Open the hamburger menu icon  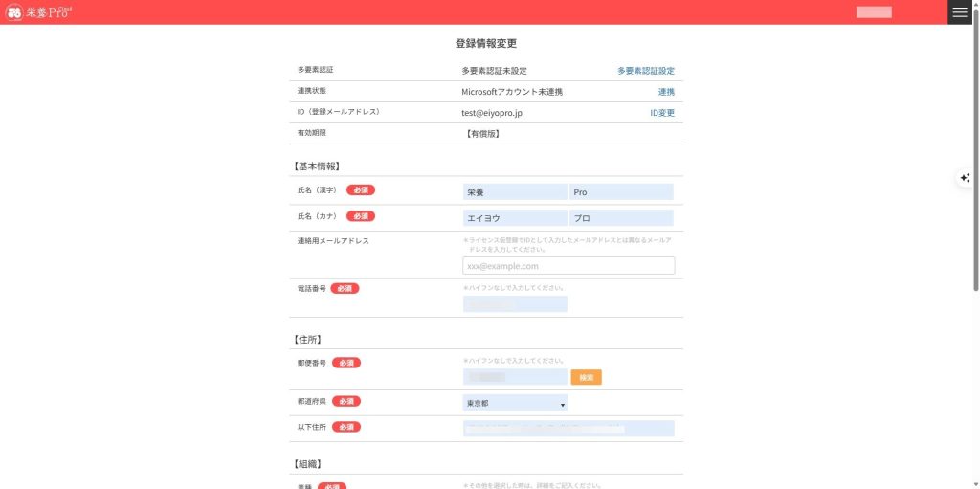coord(960,12)
